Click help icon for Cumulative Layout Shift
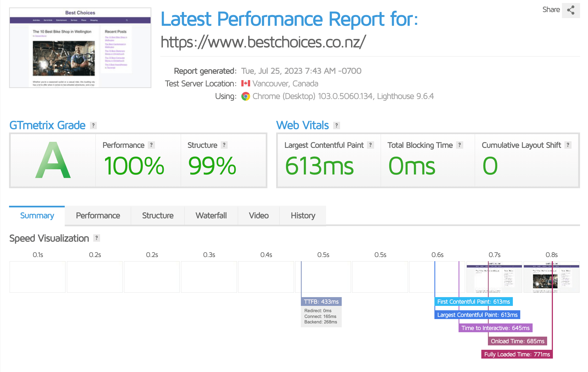 568,145
